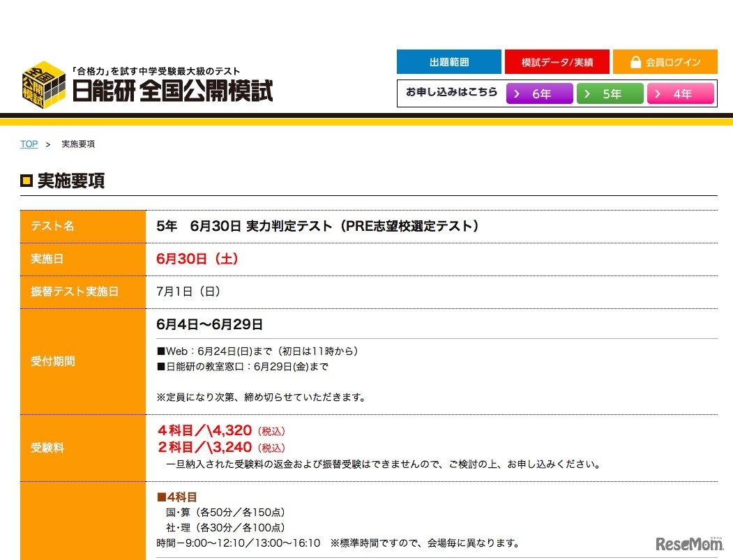
Task: Select the arrow icon inside the 4年 button
Action: pyautogui.click(x=659, y=93)
